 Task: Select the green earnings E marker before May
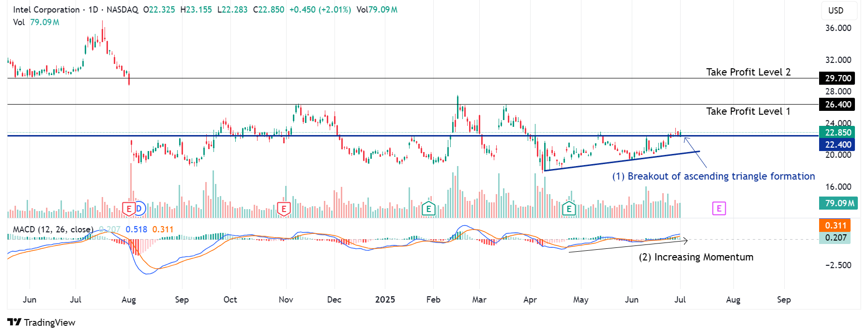(x=569, y=209)
